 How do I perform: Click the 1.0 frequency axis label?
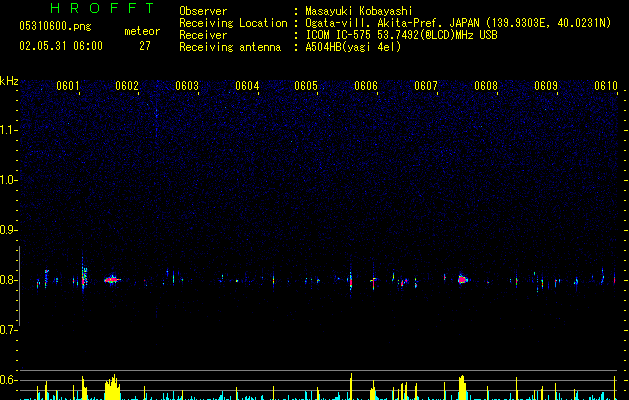tap(9, 180)
